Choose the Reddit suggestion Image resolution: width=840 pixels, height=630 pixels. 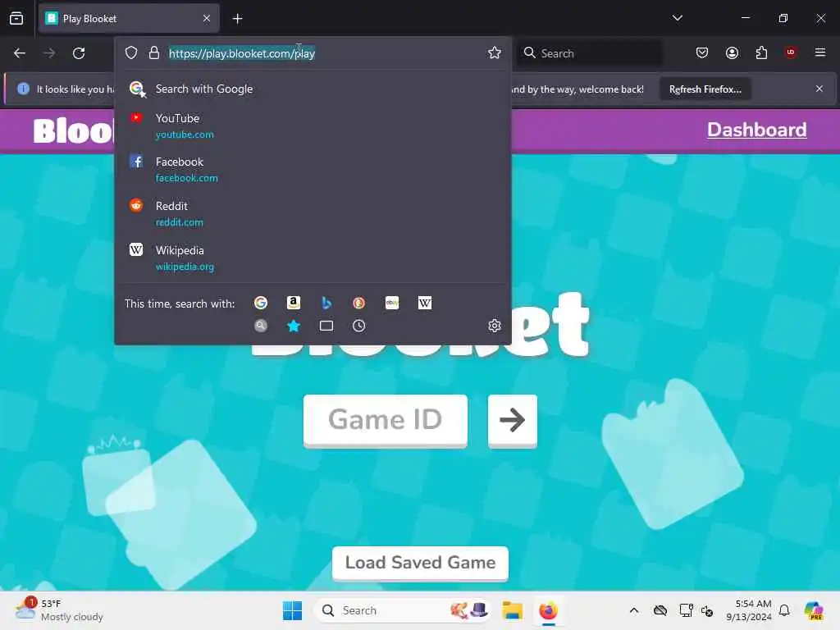[x=313, y=214]
